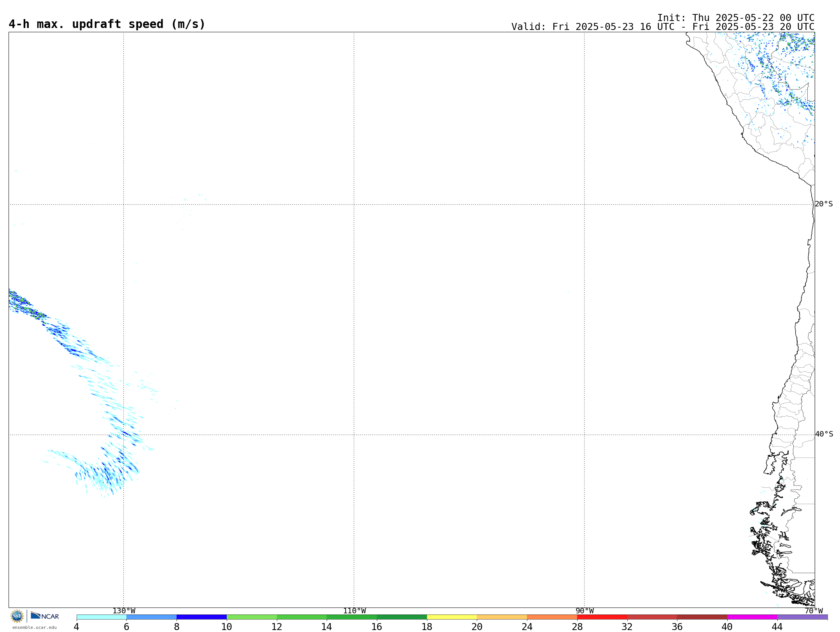The height and width of the screenshot is (632, 840).
Task: Click the light cyan 4-6 color swatch
Action: pyautogui.click(x=101, y=617)
